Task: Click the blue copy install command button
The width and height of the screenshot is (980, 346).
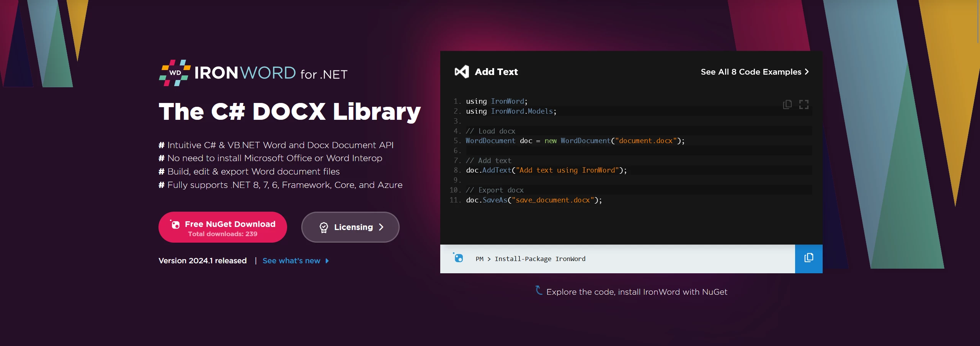Action: click(808, 259)
